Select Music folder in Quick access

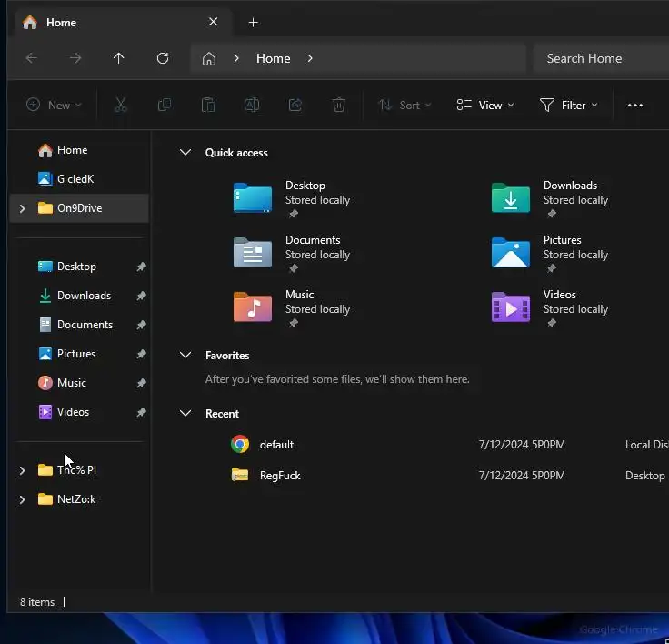292,307
